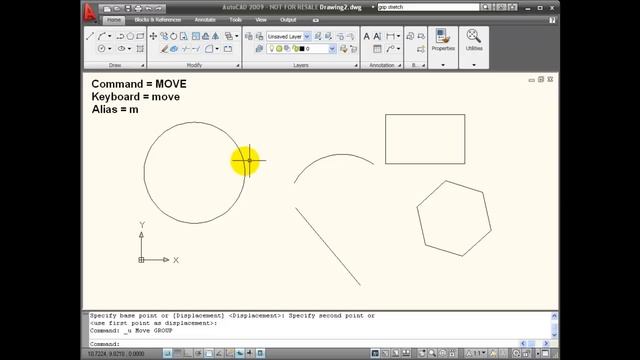Click the Erase tool in Modify panel
Viewport: 640px width, 360px height.
pos(164,49)
